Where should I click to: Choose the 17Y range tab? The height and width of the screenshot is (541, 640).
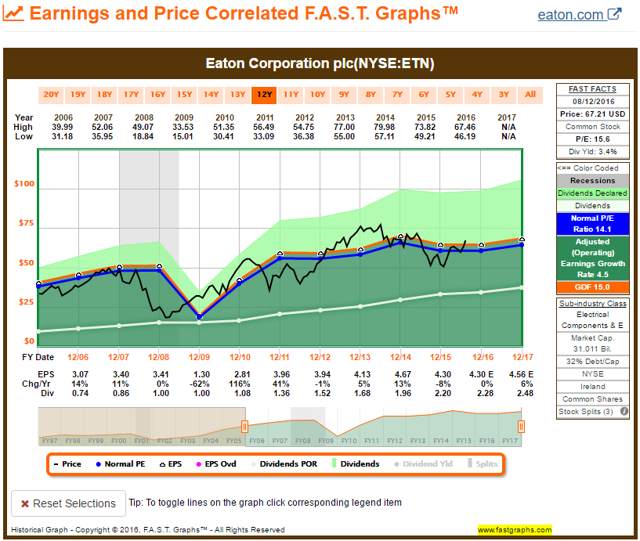[131, 95]
